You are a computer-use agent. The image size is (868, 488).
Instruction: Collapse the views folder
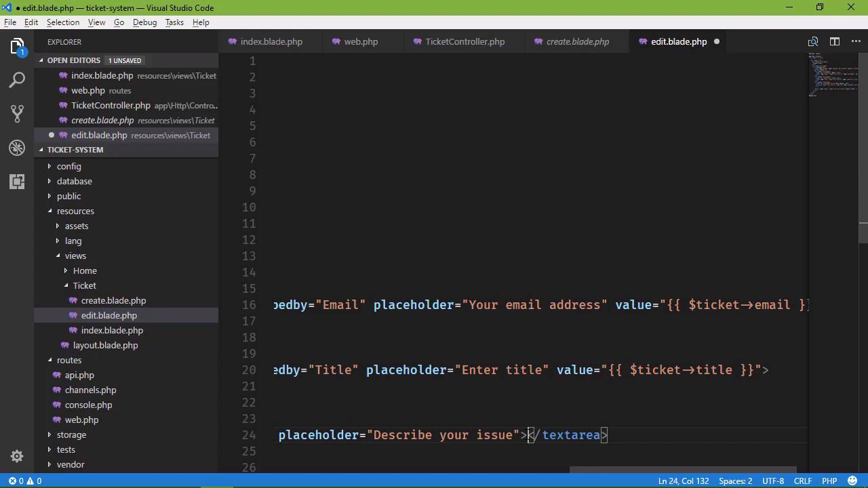57,256
